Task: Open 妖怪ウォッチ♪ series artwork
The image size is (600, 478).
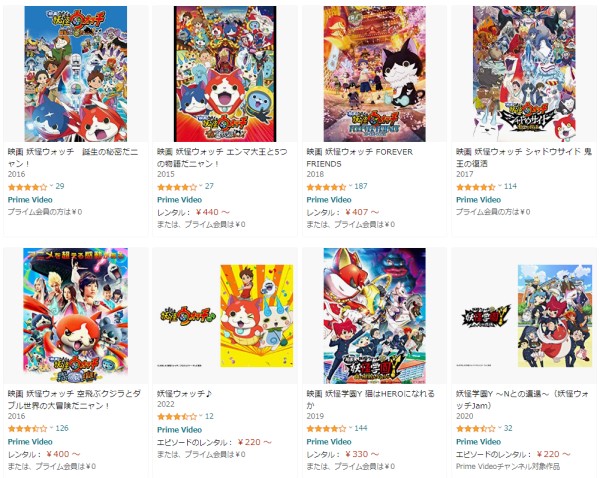Action: (x=225, y=316)
